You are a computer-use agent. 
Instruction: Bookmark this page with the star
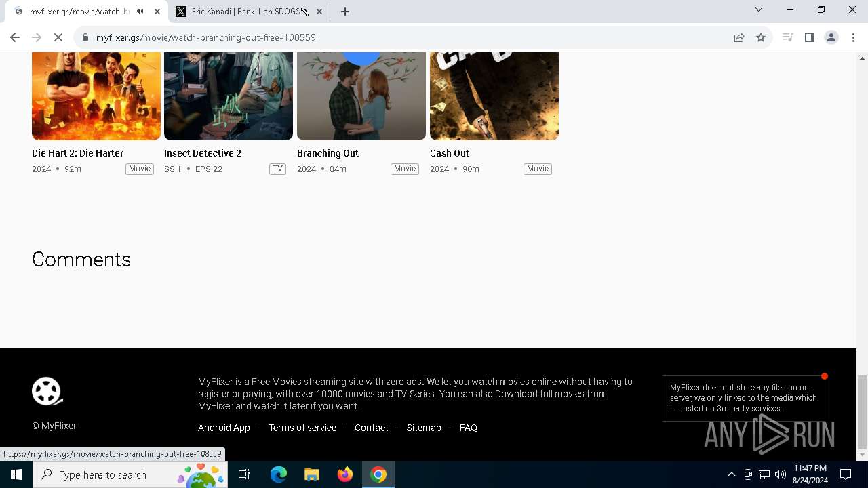click(x=761, y=37)
